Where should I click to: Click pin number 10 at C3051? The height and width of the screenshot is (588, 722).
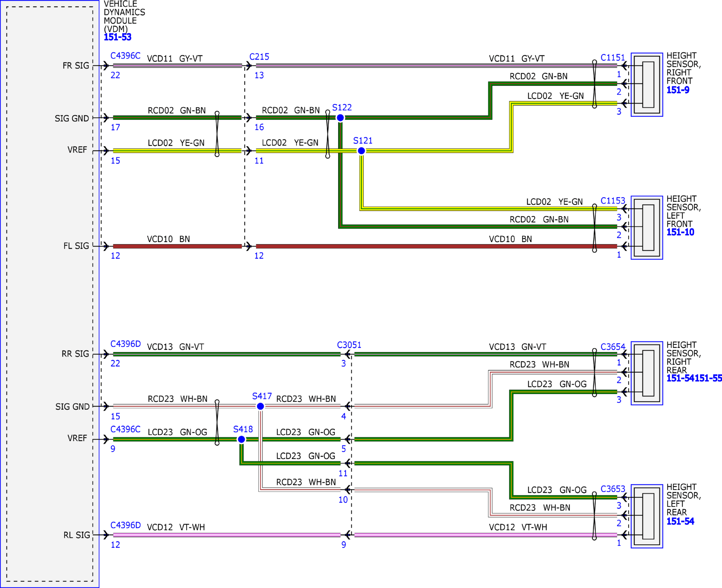(x=343, y=500)
